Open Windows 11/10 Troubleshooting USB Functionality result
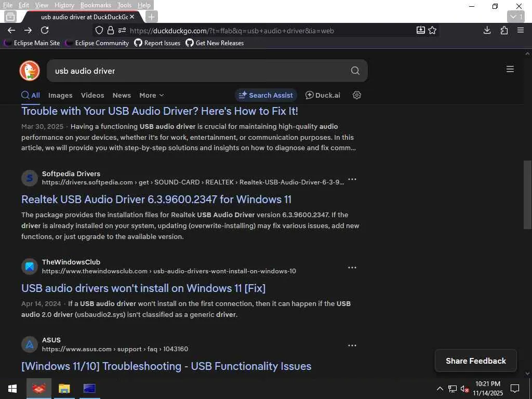532x399 pixels. click(166, 366)
